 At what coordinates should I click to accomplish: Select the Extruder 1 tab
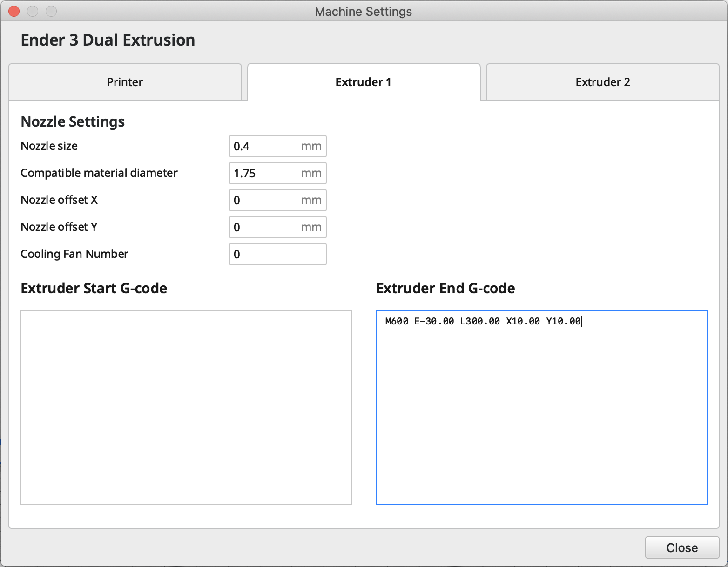[364, 82]
